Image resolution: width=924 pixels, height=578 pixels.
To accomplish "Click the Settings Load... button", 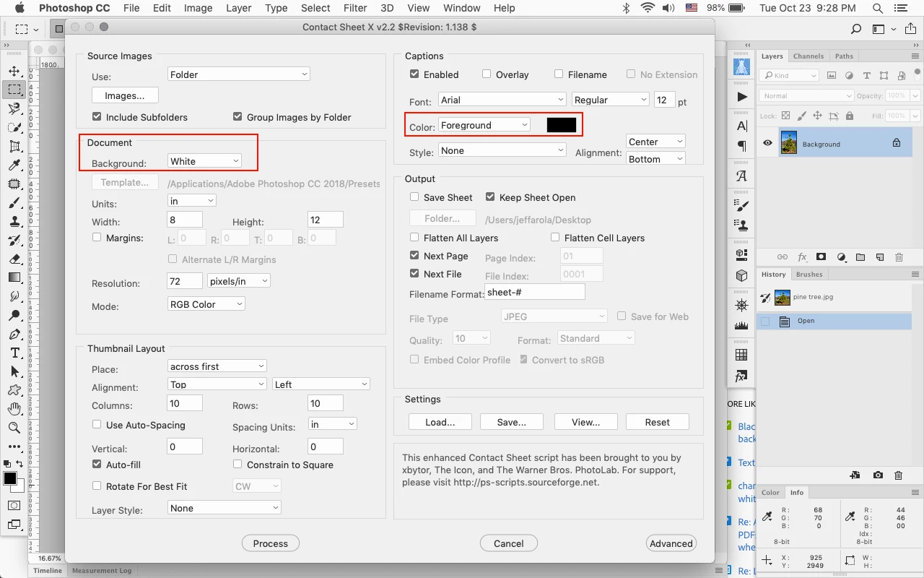I will click(x=440, y=422).
